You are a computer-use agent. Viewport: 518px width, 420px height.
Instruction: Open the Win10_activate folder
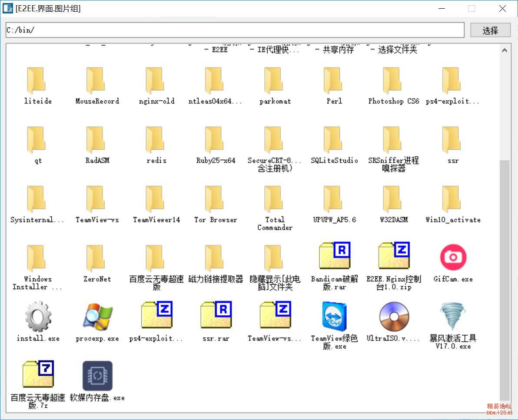click(x=452, y=199)
